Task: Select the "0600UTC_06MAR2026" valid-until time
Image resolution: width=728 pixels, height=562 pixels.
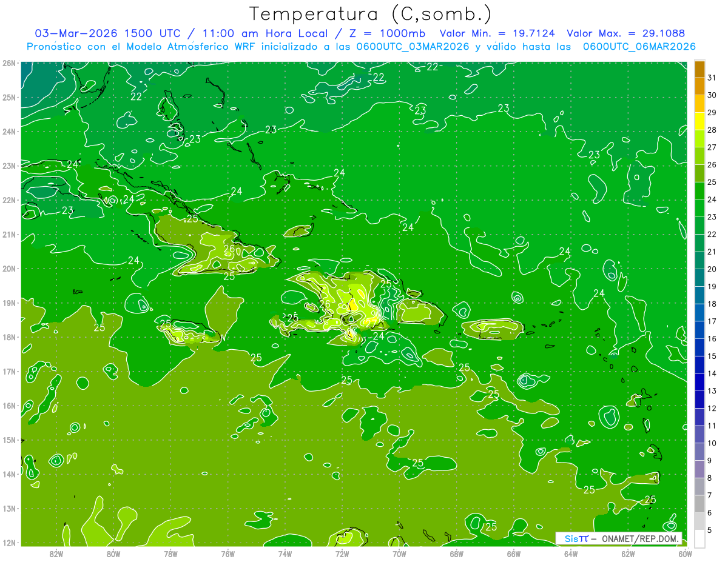Action: click(x=639, y=47)
